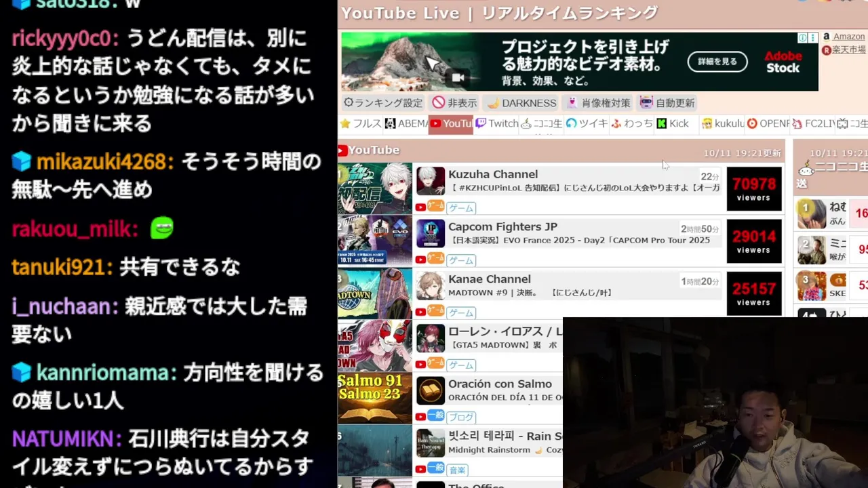
Task: Toggle 肖像権対策 option
Action: tap(599, 103)
